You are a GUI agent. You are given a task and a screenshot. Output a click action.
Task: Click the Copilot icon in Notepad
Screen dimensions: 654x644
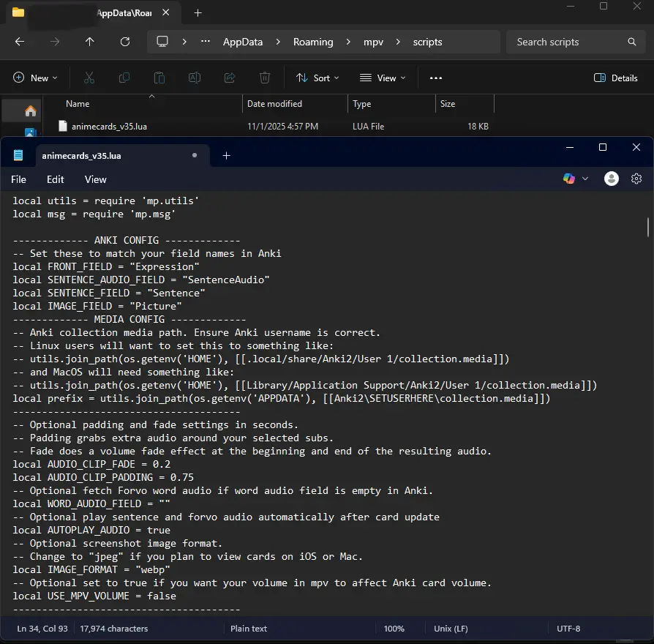(569, 179)
